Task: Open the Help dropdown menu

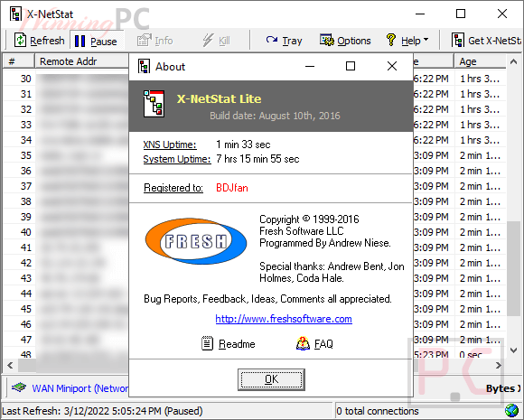Action: (407, 41)
